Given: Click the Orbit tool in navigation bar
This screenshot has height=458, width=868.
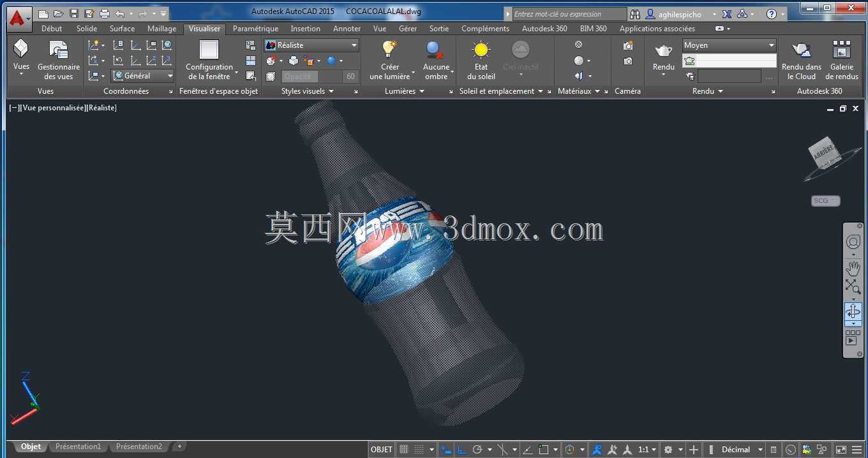Looking at the screenshot, I should pos(853,311).
